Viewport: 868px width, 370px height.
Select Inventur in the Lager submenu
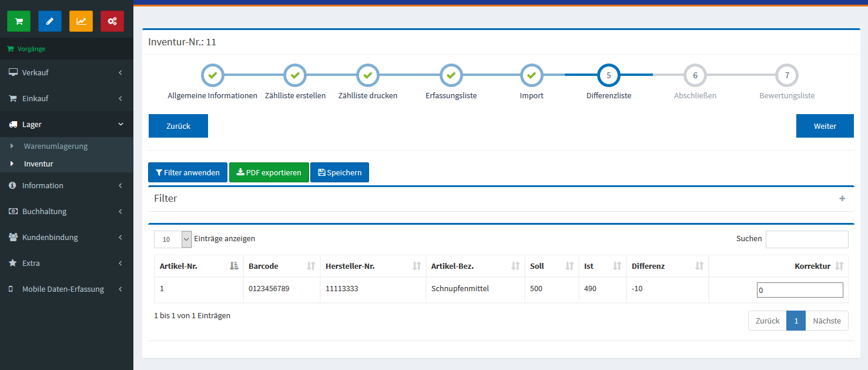pos(39,164)
